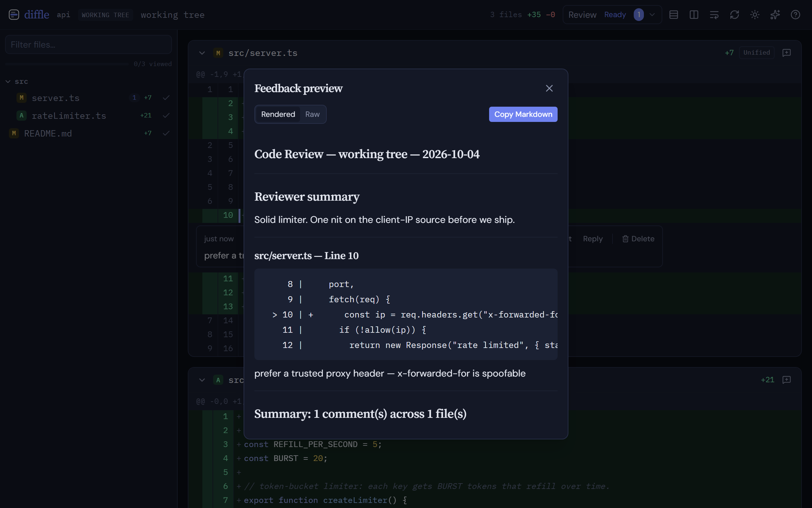
Task: Add file comment icon on +21 file header
Action: pos(787,380)
